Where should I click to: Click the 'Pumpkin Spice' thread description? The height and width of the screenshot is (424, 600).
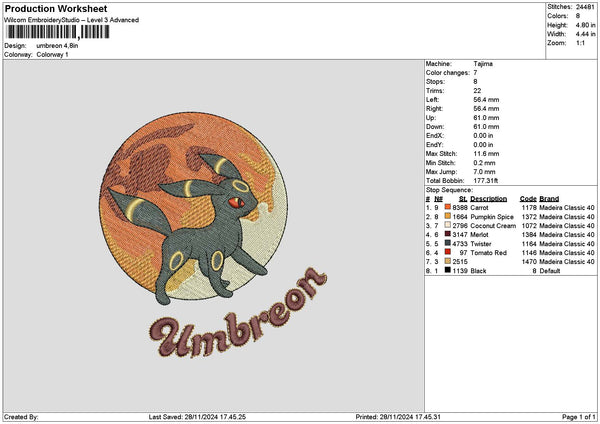492,217
